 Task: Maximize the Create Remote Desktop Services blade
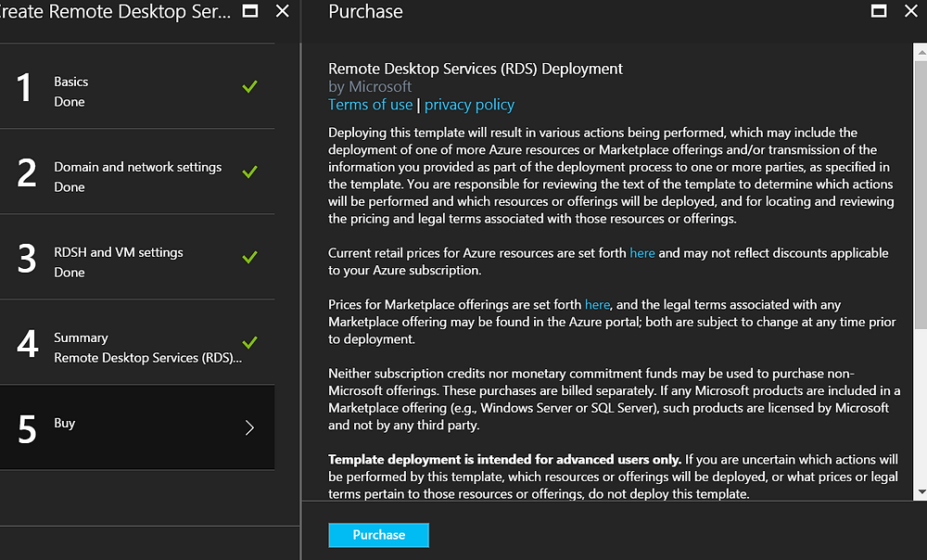click(250, 11)
